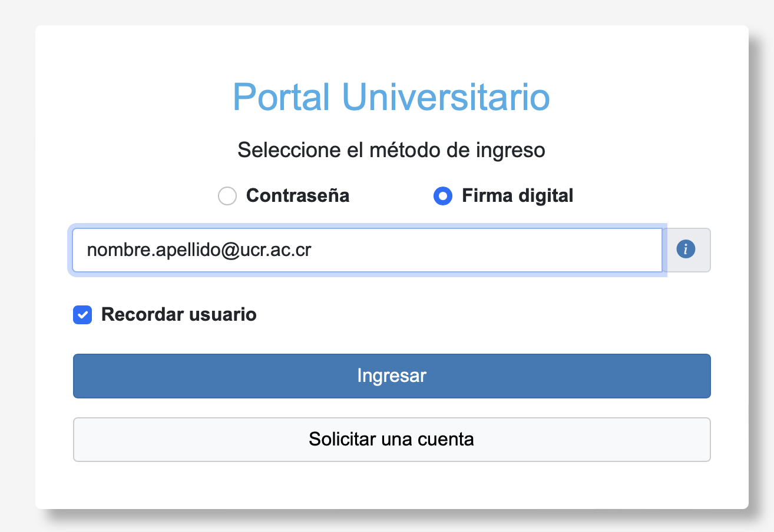Select the Contraseña radio button

227,196
